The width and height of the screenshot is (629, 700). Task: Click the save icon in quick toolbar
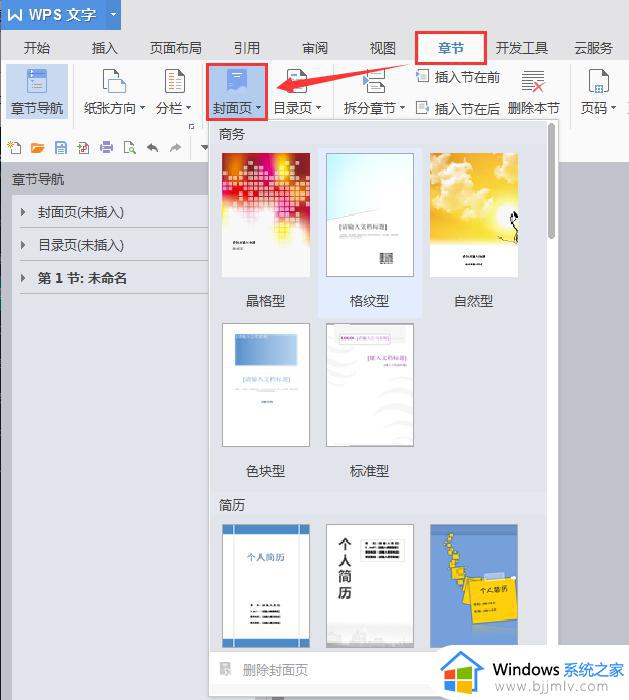pyautogui.click(x=61, y=147)
